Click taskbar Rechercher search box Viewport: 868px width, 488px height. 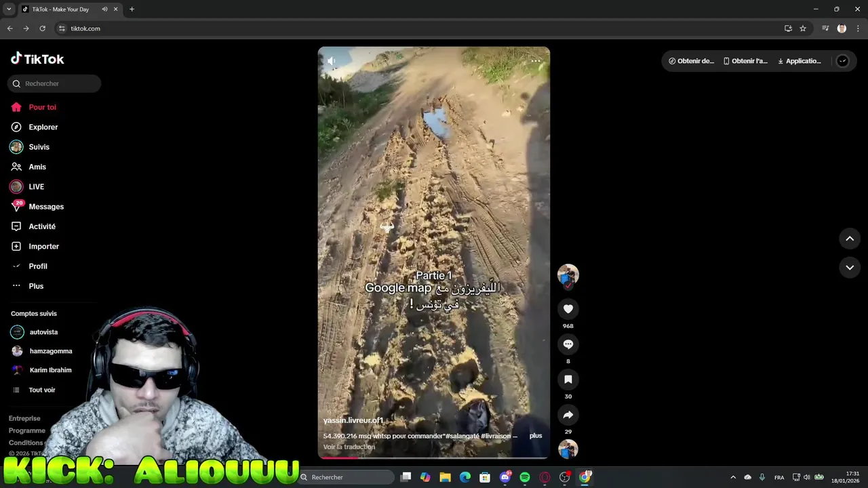(x=346, y=477)
